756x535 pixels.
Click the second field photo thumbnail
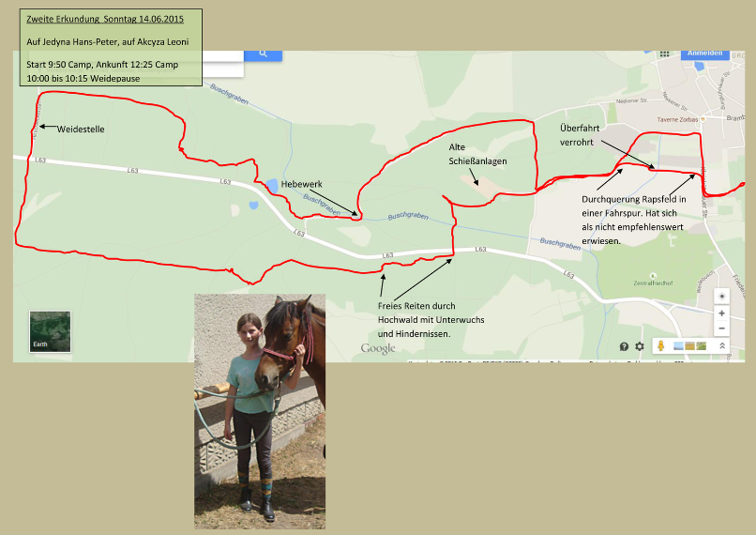pos(689,346)
